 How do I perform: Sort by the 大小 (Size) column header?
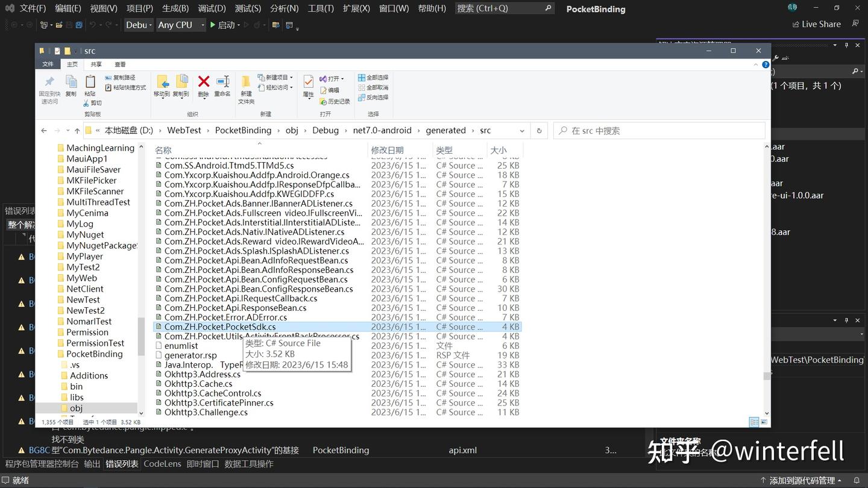pyautogui.click(x=499, y=150)
